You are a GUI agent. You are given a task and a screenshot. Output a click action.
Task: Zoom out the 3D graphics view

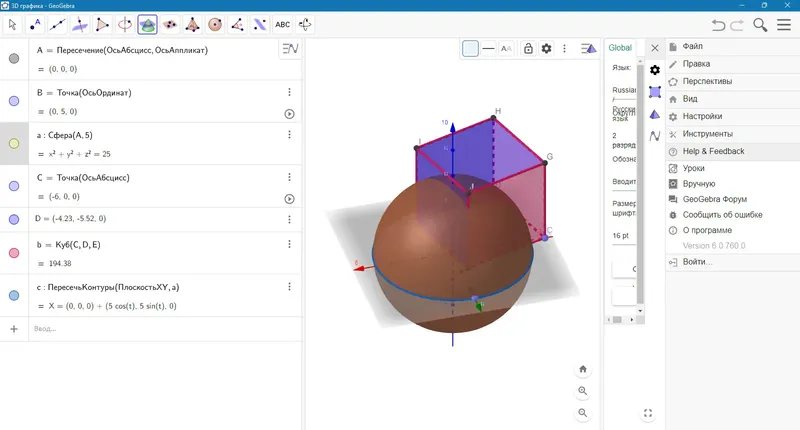583,413
